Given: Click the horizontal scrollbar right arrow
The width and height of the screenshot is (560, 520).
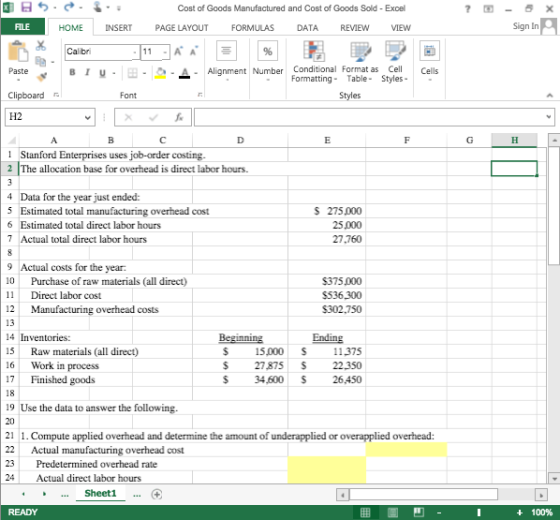Looking at the screenshot, I should (541, 495).
